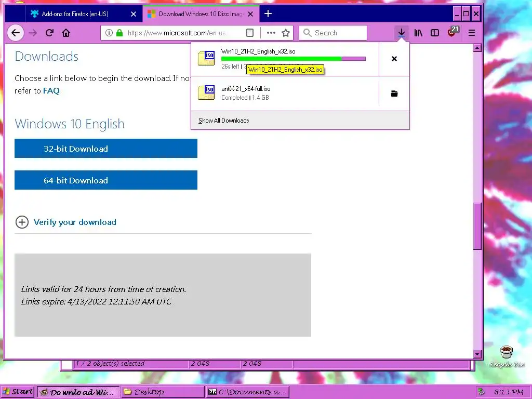This screenshot has height=399, width=532.
Task: Cancel the Win10_21H2_English_x32.iso download
Action: coord(394,59)
